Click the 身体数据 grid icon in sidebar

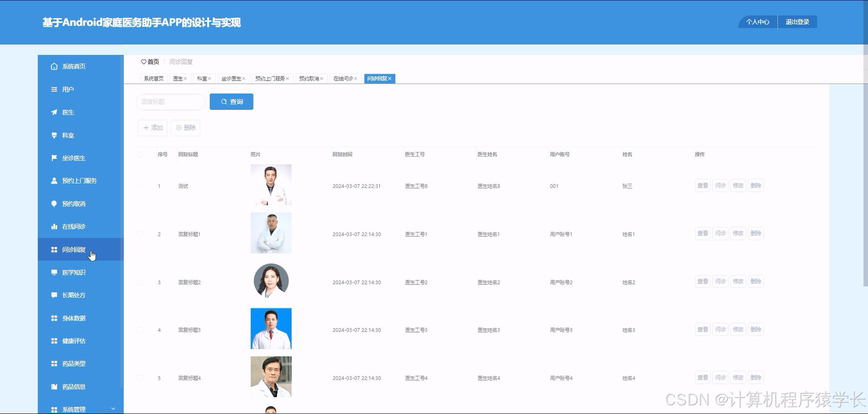[x=54, y=318]
